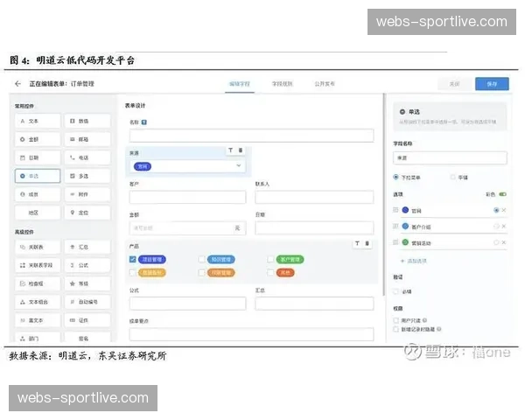Click the help icon next to 用户只读
Viewport: 525px width, 420px height.
(x=424, y=320)
